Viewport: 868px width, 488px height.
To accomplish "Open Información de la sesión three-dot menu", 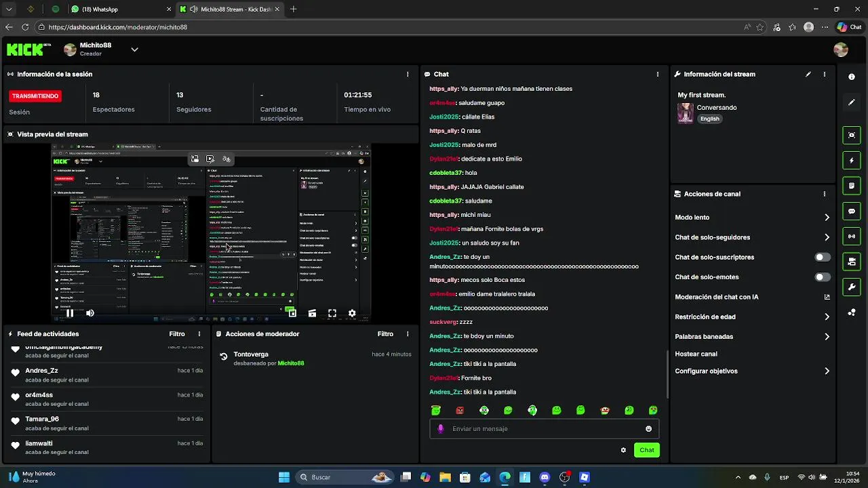I will click(x=408, y=75).
